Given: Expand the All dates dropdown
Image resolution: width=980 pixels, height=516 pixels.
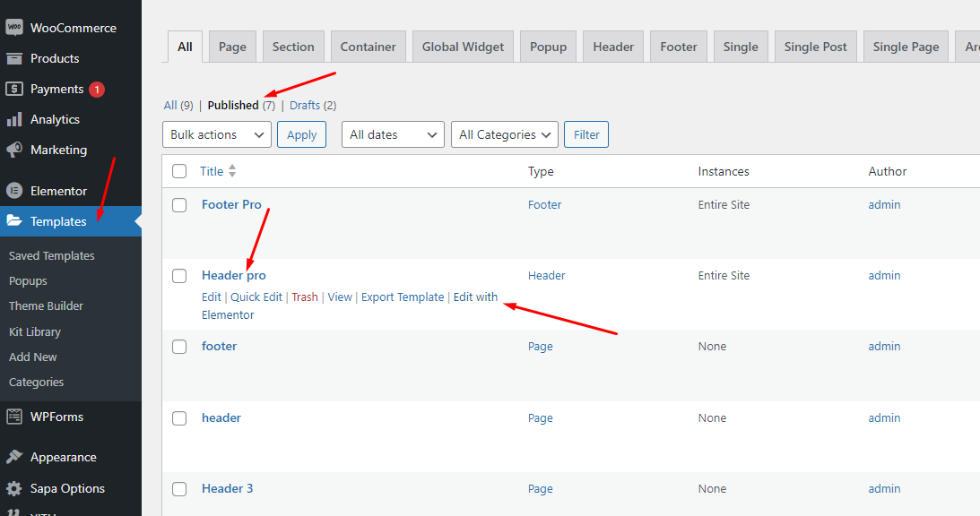Looking at the screenshot, I should (393, 134).
